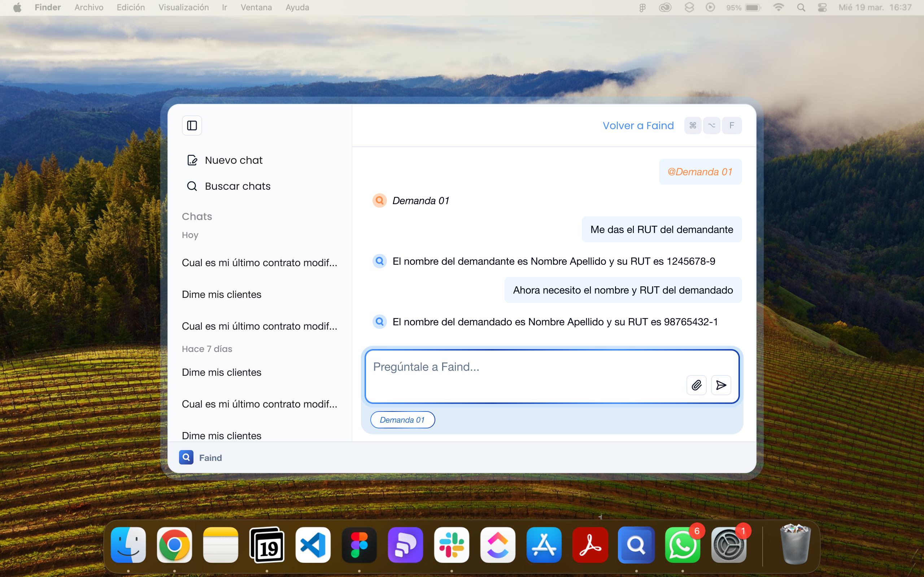The width and height of the screenshot is (924, 577).
Task: Click the Volver a Faind link
Action: coord(638,125)
